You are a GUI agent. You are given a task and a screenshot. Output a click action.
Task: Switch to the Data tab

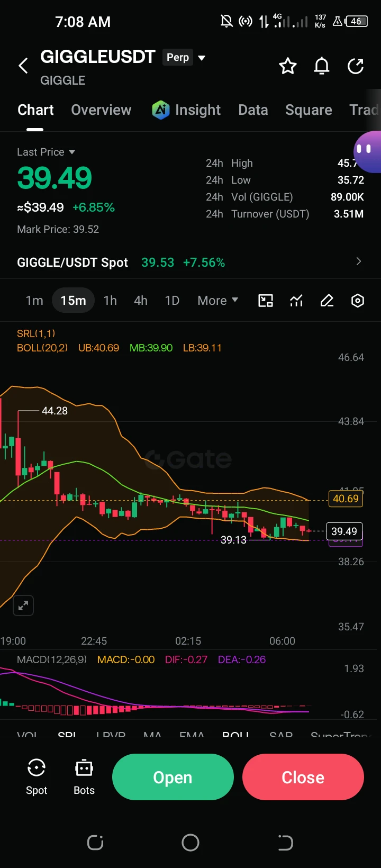tap(253, 110)
